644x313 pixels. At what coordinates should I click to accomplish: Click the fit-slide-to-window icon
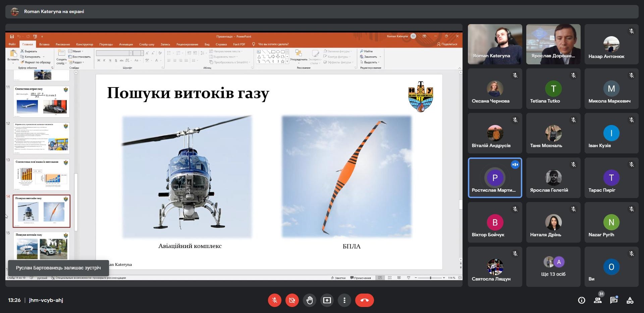coord(460,278)
